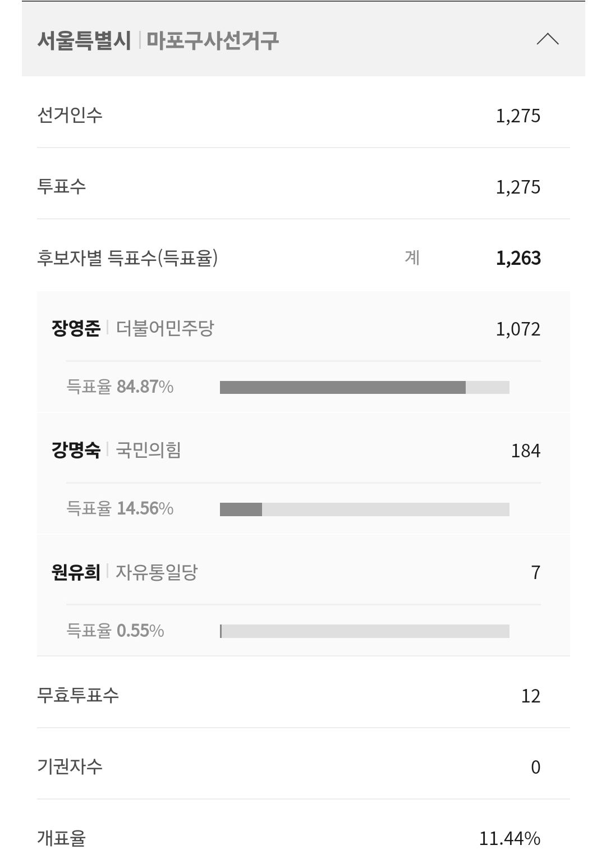The width and height of the screenshot is (606, 868).
Task: Select the 계 total 1,263
Action: [518, 258]
